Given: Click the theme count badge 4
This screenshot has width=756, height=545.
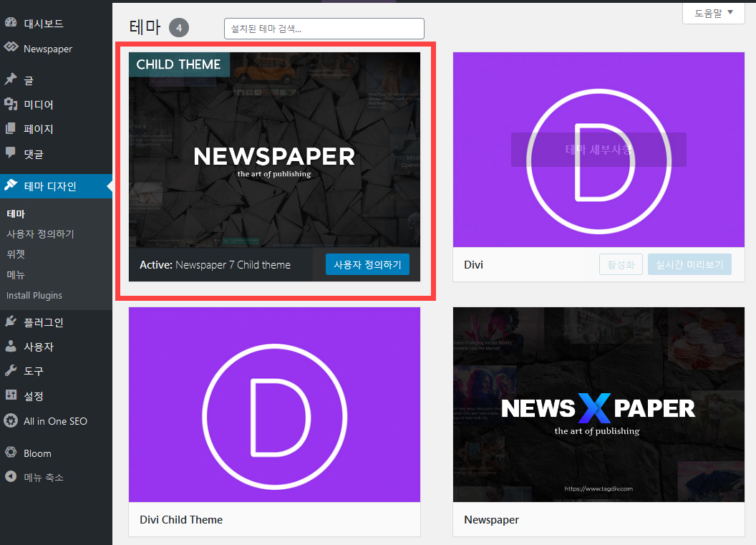Looking at the screenshot, I should (x=179, y=28).
